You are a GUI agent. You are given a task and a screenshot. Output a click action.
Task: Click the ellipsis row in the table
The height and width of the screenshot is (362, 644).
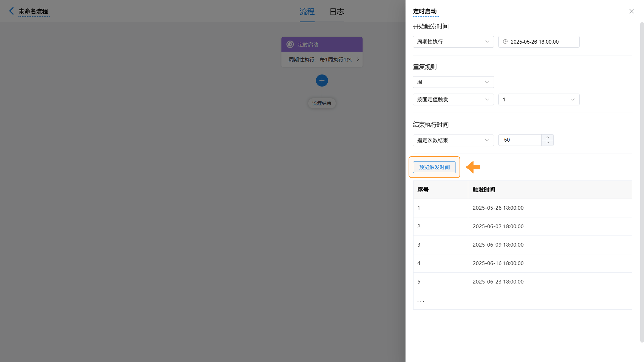coord(523,300)
